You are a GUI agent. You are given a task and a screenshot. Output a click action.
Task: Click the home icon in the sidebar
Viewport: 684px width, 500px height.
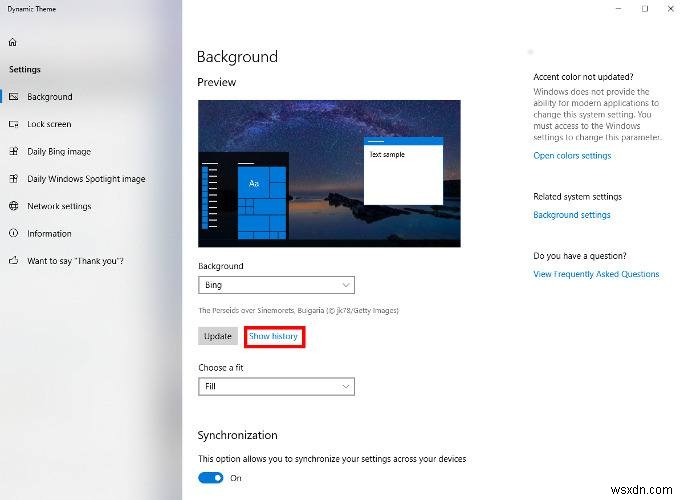click(x=13, y=42)
